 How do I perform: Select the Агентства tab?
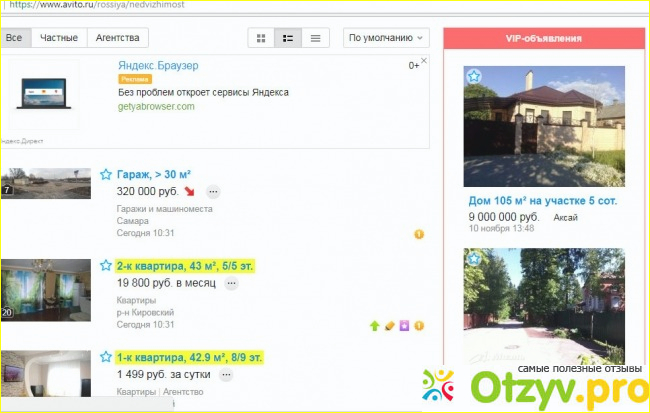pos(117,38)
